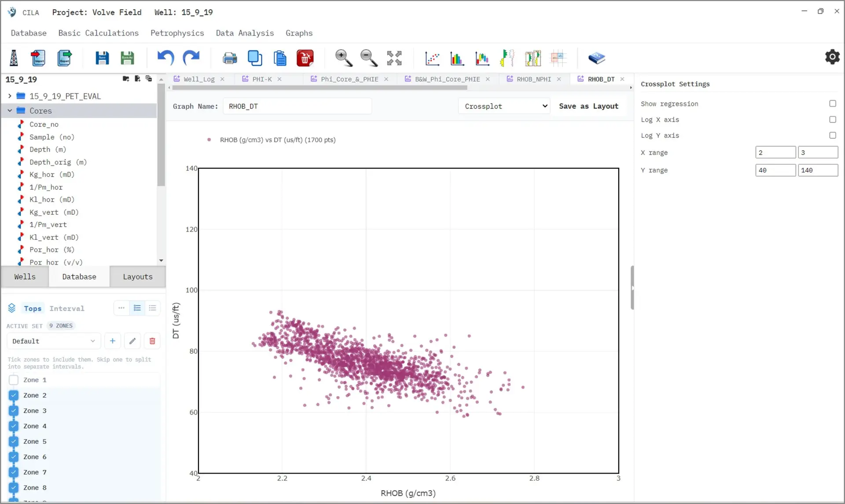Click the printer icon in toolbar
The width and height of the screenshot is (845, 504).
(x=229, y=58)
